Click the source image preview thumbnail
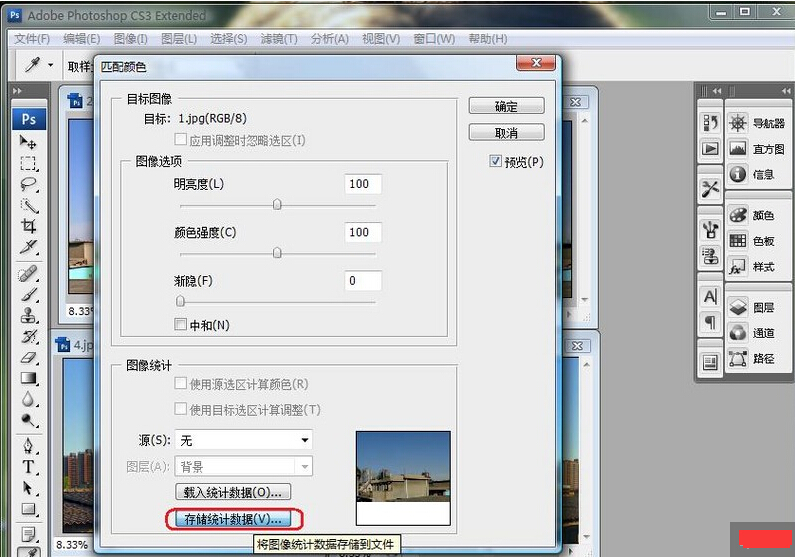Viewport: 795px width, 557px height. 403,478
